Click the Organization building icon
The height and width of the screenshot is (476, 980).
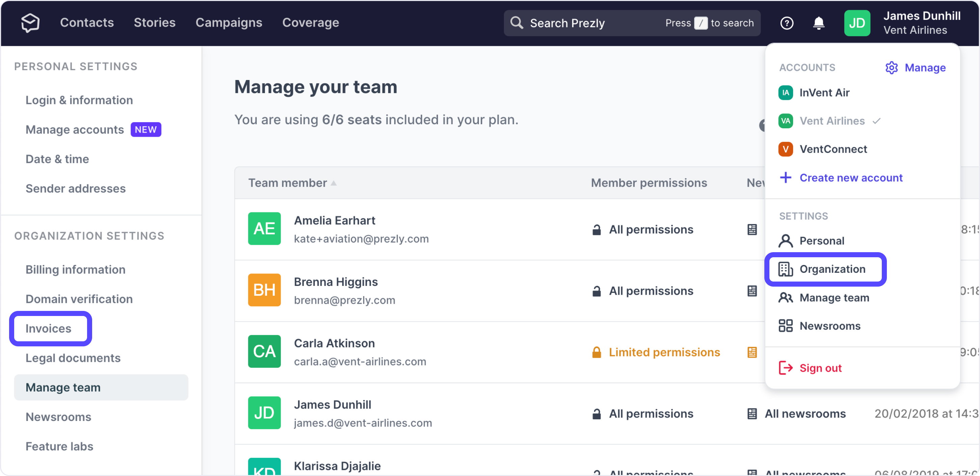tap(785, 269)
